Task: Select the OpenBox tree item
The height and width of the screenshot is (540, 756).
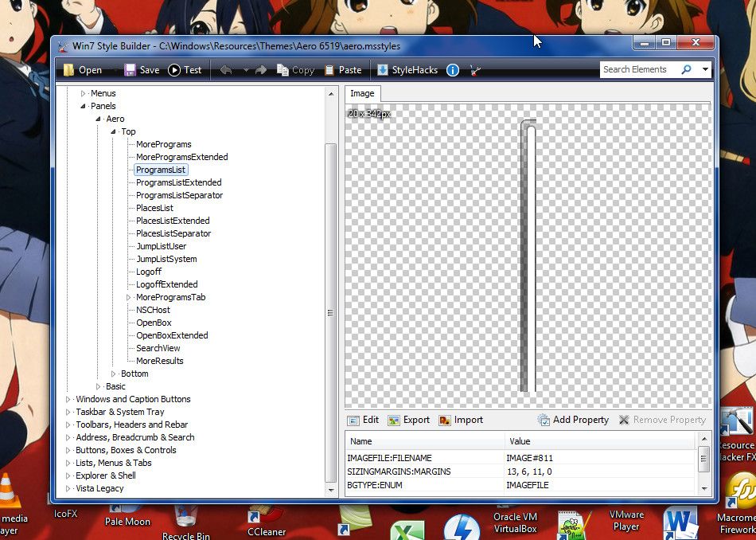Action: [154, 323]
